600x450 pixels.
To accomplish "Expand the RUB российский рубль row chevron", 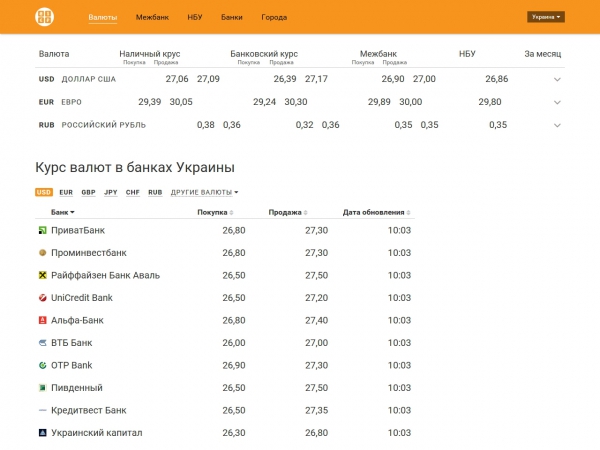I will tap(557, 126).
